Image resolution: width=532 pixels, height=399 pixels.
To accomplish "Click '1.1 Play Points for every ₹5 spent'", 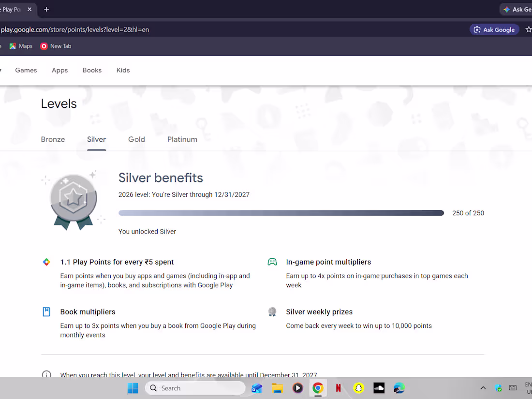I will point(117,262).
